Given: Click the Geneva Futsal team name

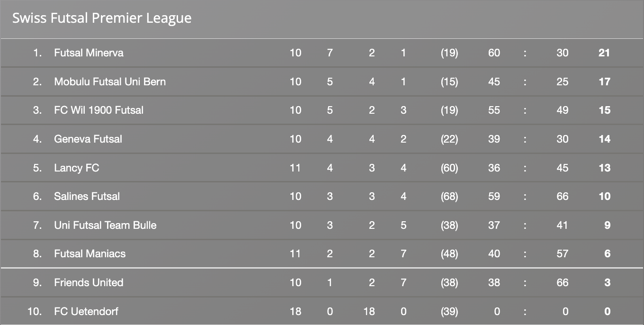Looking at the screenshot, I should (x=88, y=139).
